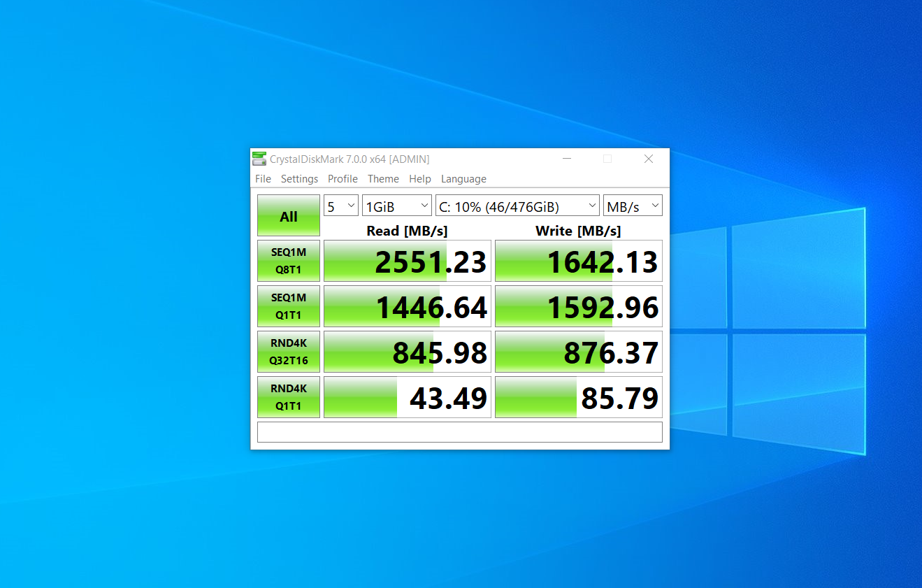Open the Help menu
The height and width of the screenshot is (588, 922).
point(420,179)
